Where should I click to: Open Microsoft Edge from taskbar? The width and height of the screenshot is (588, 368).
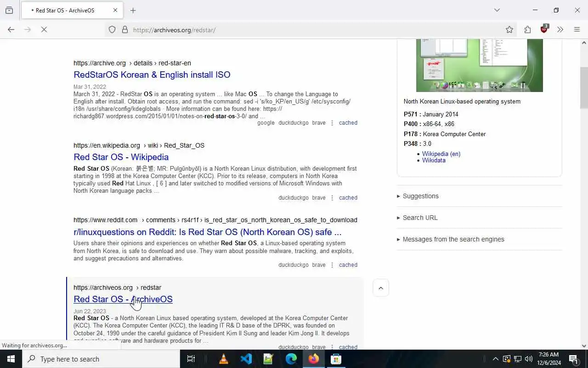(291, 359)
